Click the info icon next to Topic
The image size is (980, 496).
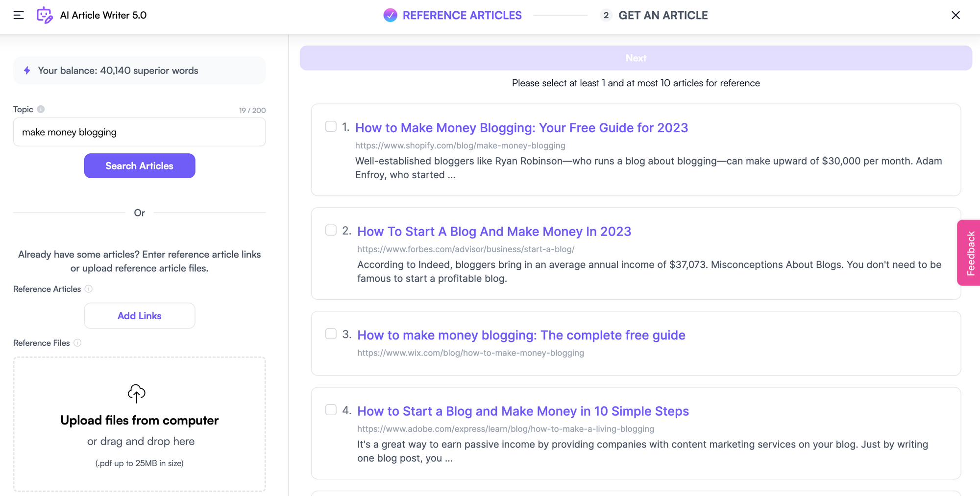40,110
